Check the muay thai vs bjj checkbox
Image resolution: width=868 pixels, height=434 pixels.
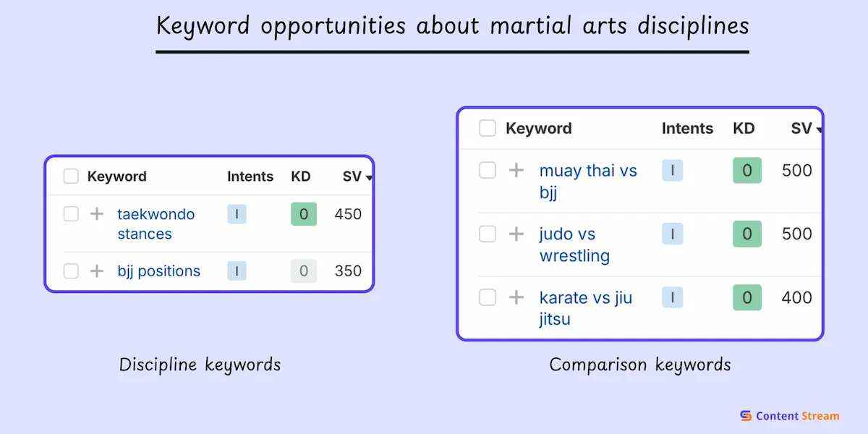click(488, 171)
